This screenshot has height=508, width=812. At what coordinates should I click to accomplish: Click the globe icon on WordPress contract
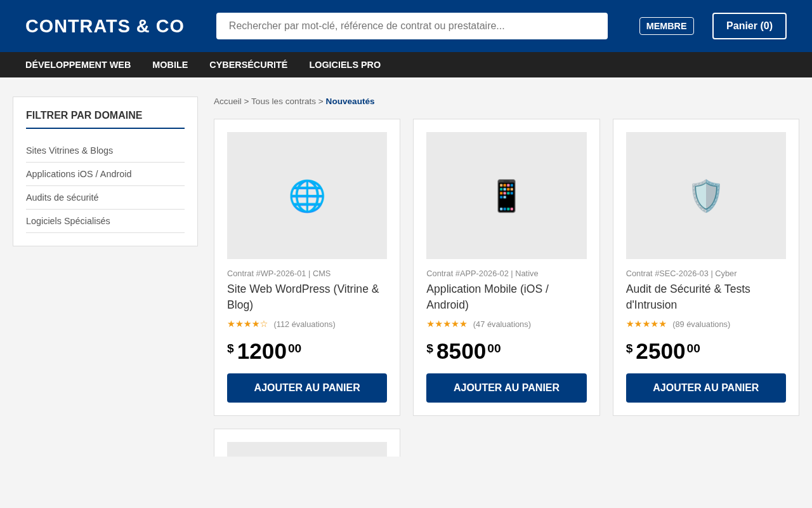[307, 196]
